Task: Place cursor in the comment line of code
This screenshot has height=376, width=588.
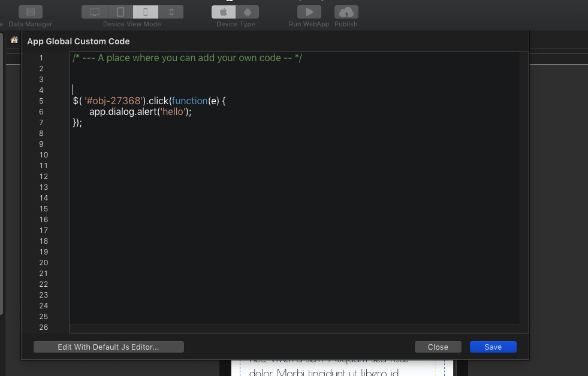Action: click(x=187, y=58)
